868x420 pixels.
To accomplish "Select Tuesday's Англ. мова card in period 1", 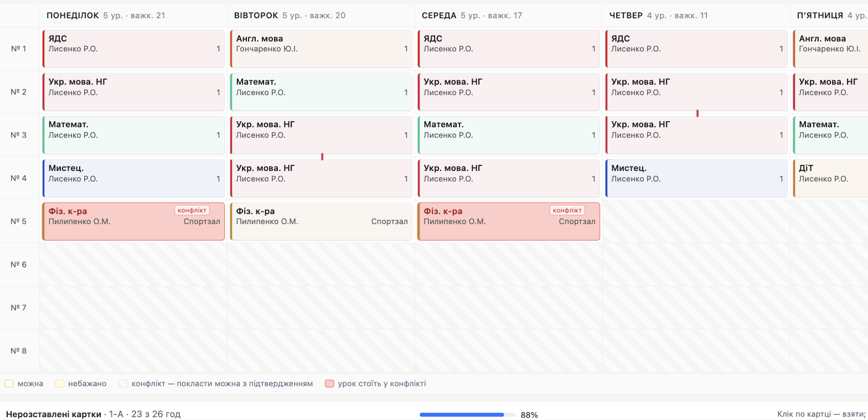I will (321, 49).
